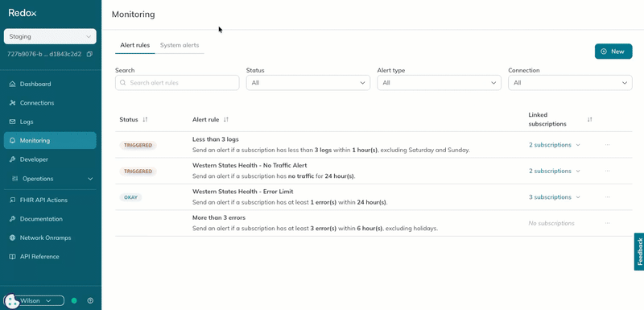Screen dimensions: 644x310
Task: Open the Alert type filter dropdown
Action: pyautogui.click(x=439, y=82)
